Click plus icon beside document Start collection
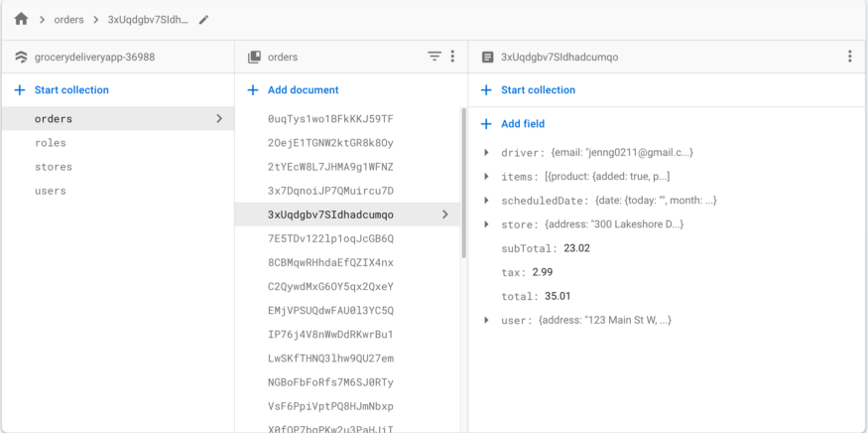 [486, 89]
